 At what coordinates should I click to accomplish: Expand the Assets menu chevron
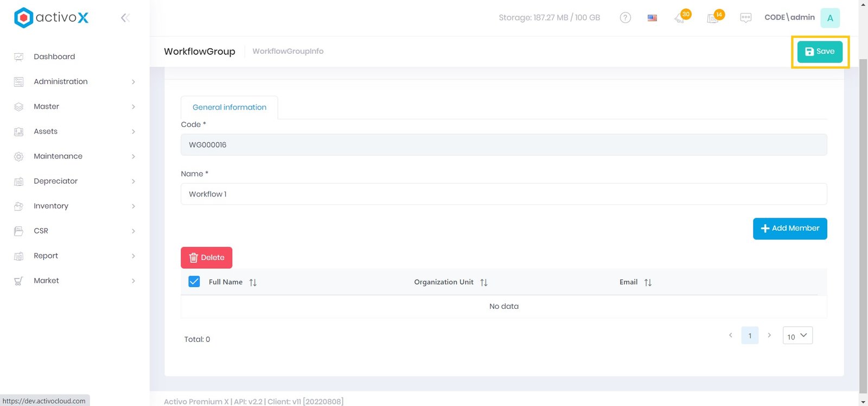133,132
